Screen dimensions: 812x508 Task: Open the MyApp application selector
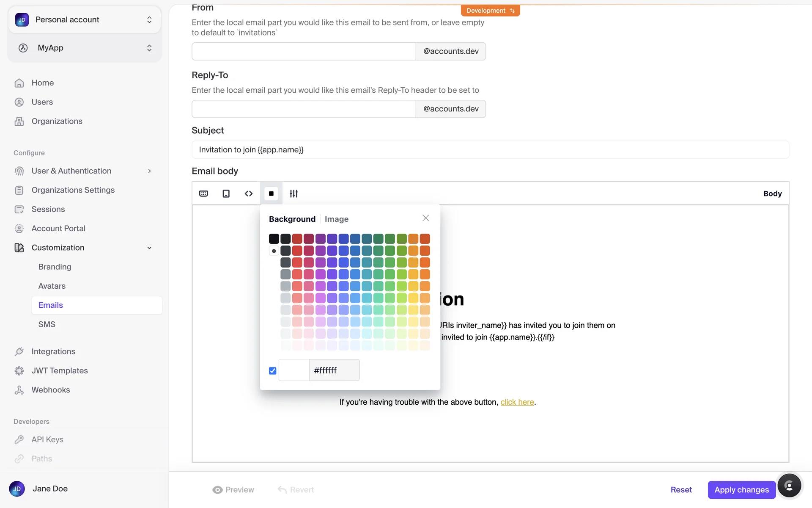[85, 48]
